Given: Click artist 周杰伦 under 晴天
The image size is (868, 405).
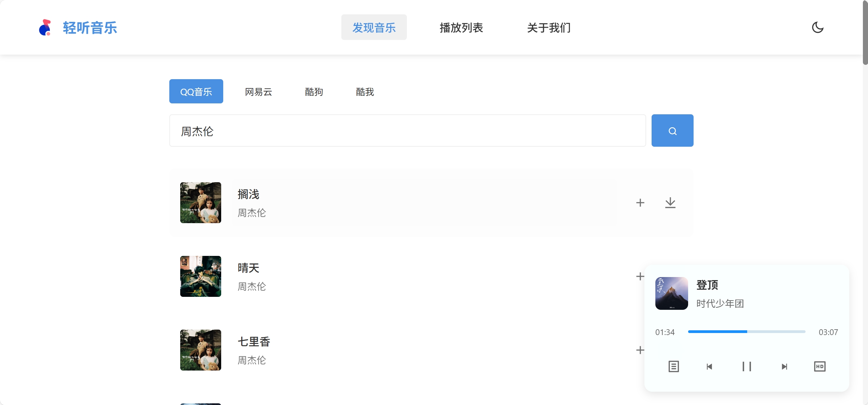Looking at the screenshot, I should 252,287.
